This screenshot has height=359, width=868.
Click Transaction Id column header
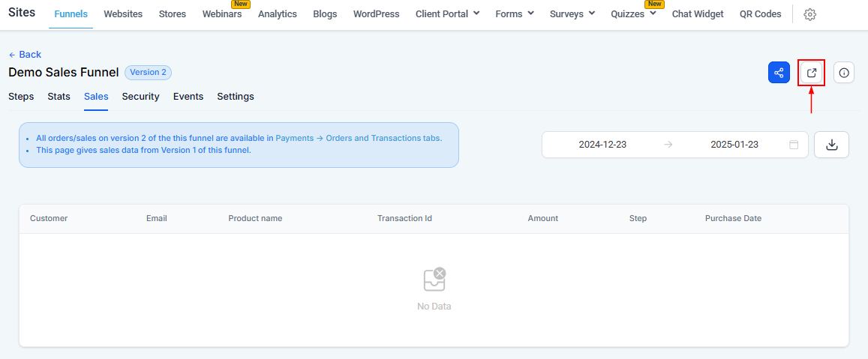404,219
